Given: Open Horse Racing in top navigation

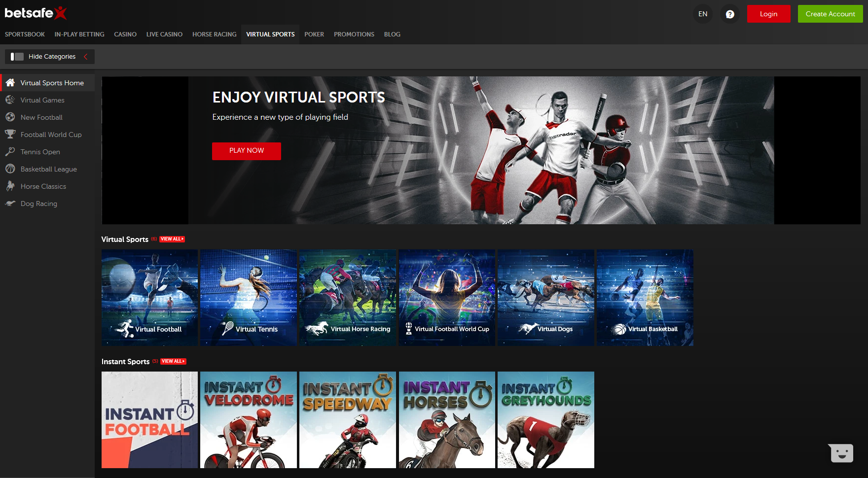Looking at the screenshot, I should pyautogui.click(x=215, y=34).
